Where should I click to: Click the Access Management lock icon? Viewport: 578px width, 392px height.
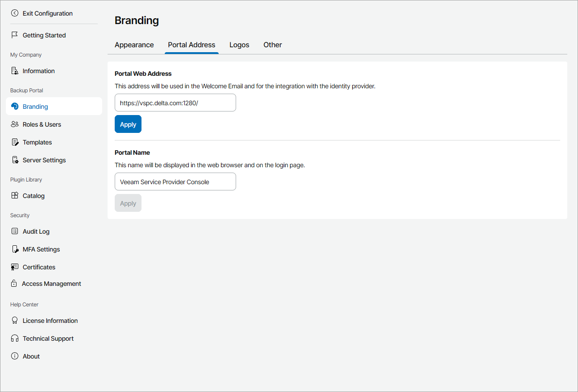click(x=14, y=284)
